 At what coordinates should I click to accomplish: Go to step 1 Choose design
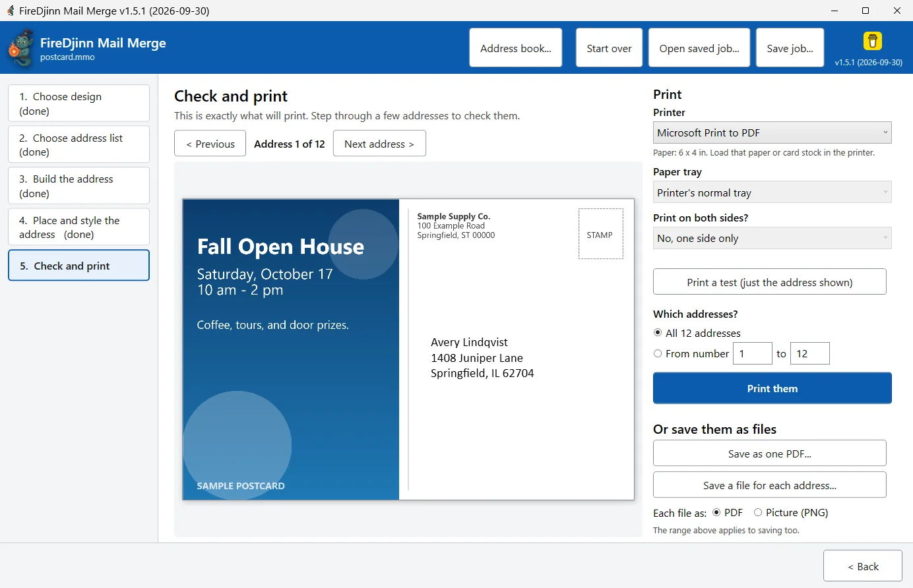[x=79, y=103]
